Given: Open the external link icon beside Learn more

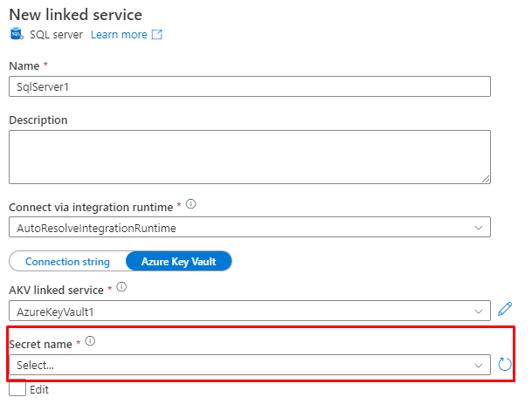Looking at the screenshot, I should point(157,35).
